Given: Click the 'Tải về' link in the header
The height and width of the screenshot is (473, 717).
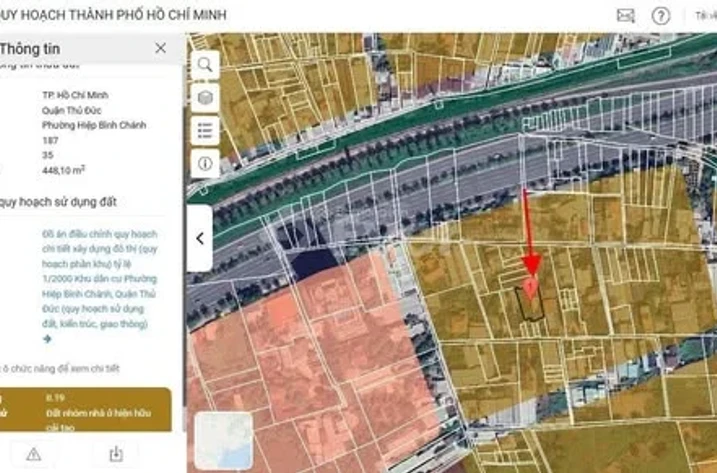Looking at the screenshot, I should [x=704, y=15].
